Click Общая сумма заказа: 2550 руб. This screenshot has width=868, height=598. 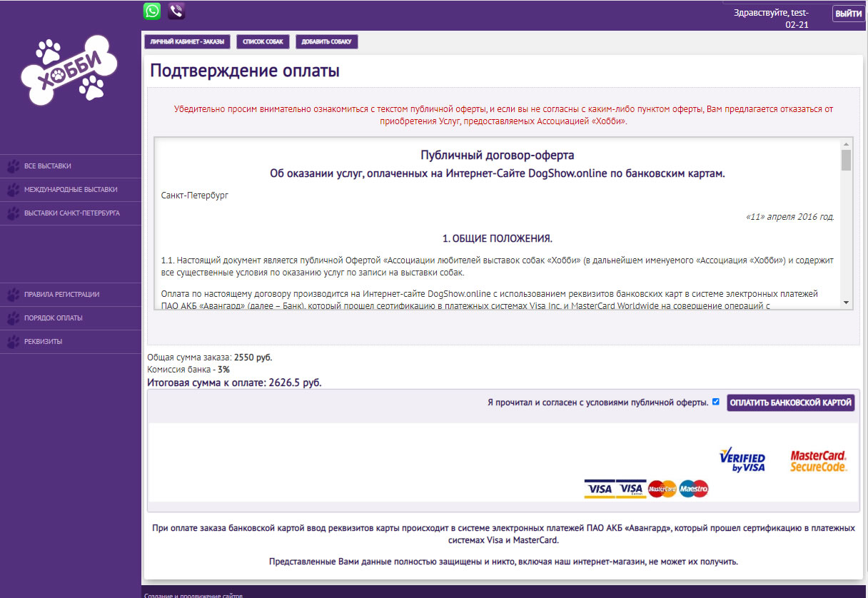coord(210,358)
